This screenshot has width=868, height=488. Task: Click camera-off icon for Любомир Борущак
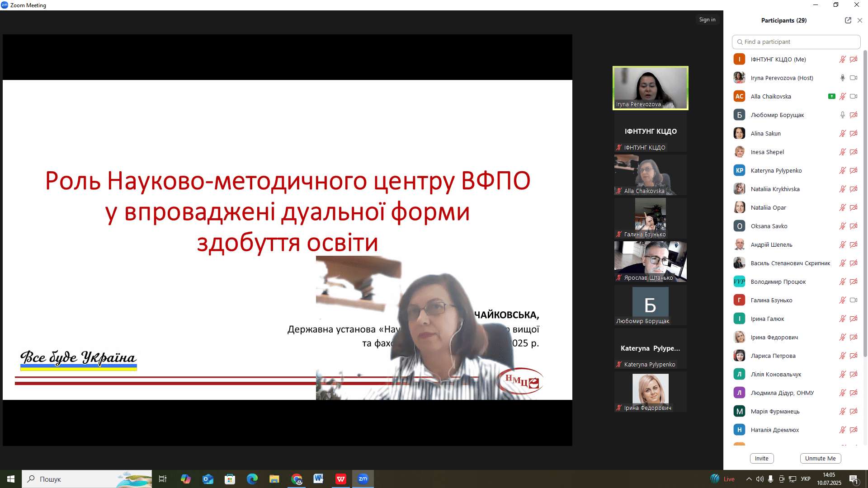coord(854,115)
